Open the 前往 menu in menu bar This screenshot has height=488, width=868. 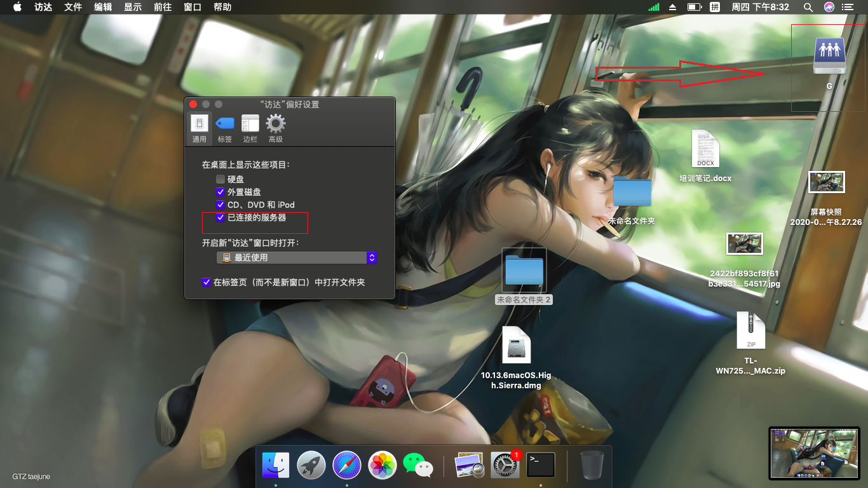(x=163, y=7)
